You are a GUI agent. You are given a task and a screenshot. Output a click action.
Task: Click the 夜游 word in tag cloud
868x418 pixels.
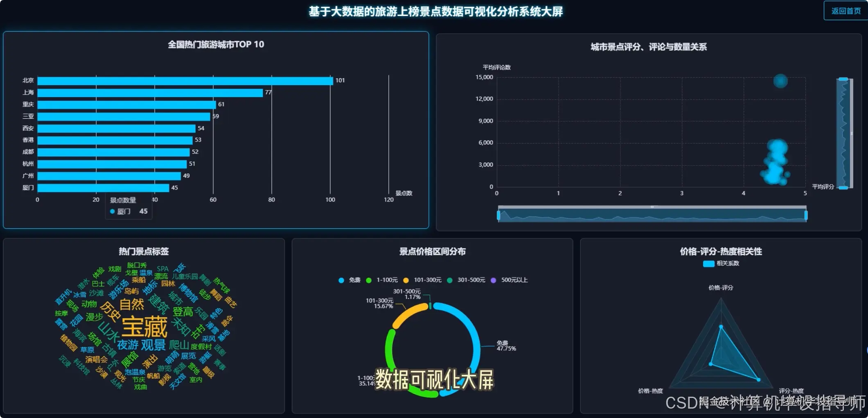[128, 345]
